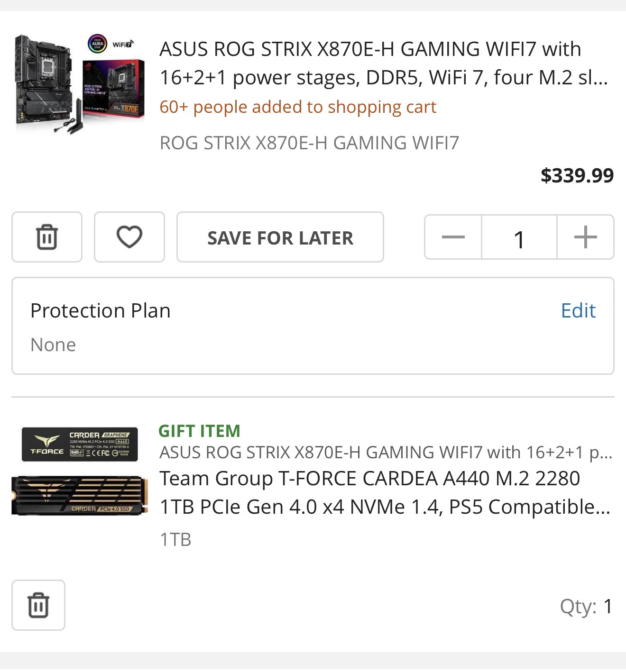
Task: Click the gift item's "Qty: 1" text
Action: pos(586,607)
